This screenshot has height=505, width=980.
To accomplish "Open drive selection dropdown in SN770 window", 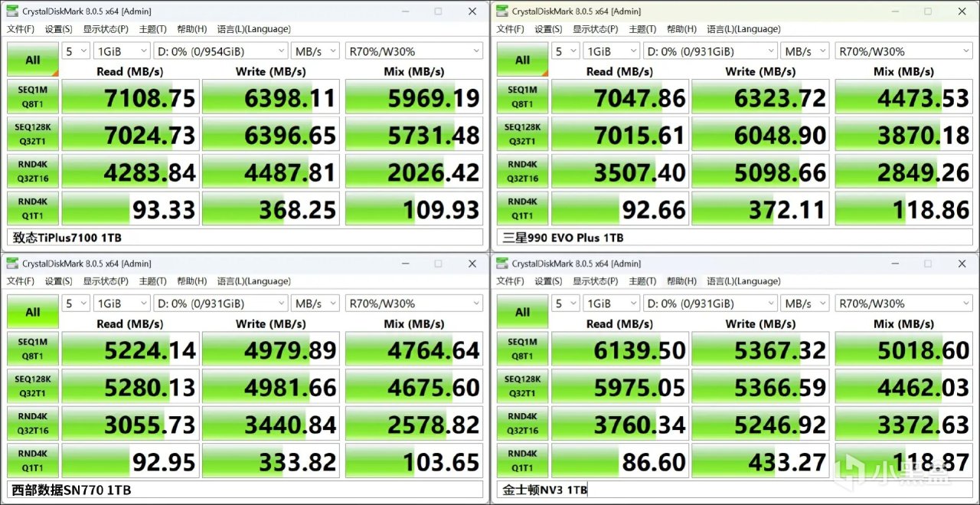I will (x=220, y=303).
